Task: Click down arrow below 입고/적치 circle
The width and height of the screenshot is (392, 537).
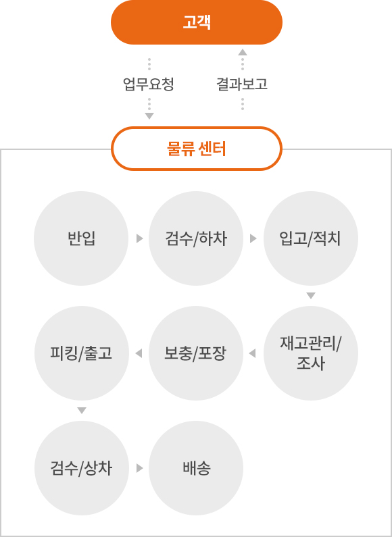Action: click(311, 296)
